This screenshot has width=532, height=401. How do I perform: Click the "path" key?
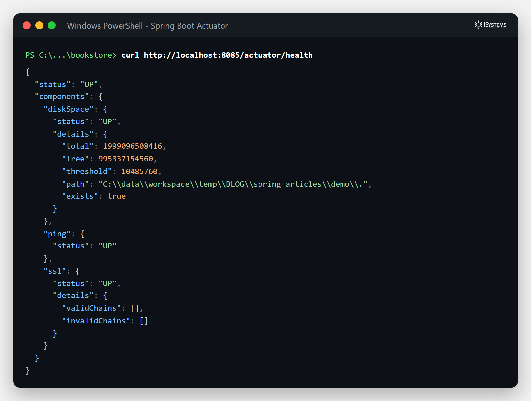point(75,184)
